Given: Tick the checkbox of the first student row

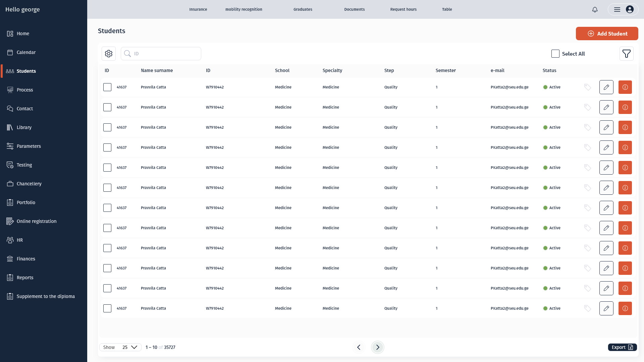Looking at the screenshot, I should tap(107, 87).
